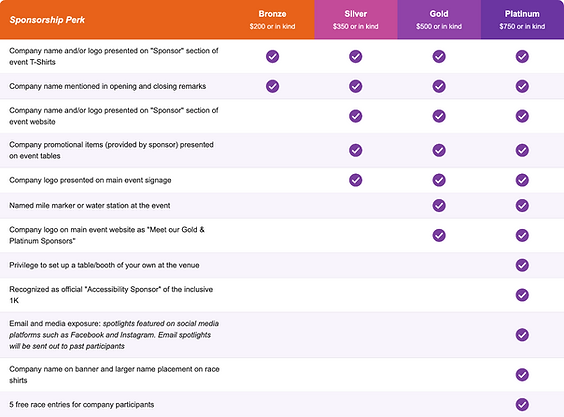Select the Silver $350 column header

click(x=356, y=19)
